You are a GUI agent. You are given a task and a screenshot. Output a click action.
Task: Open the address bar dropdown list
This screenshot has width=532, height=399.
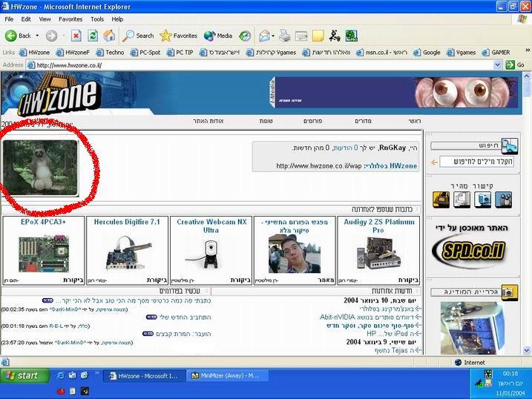[x=497, y=65]
